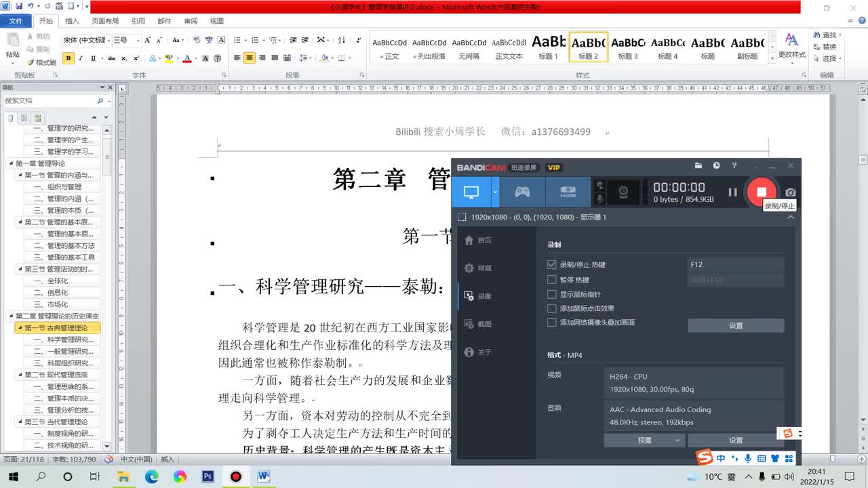Justify the paragraph text in Word
This screenshot has height=488, width=868.
coord(275,58)
